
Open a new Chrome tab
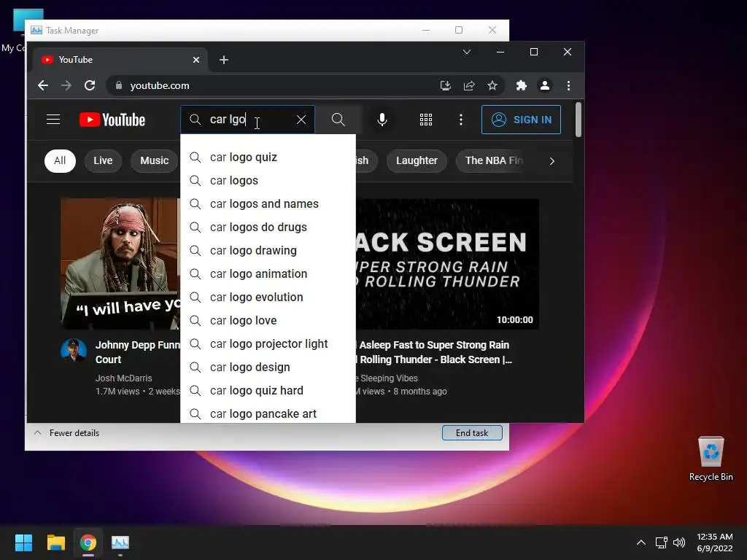click(224, 60)
